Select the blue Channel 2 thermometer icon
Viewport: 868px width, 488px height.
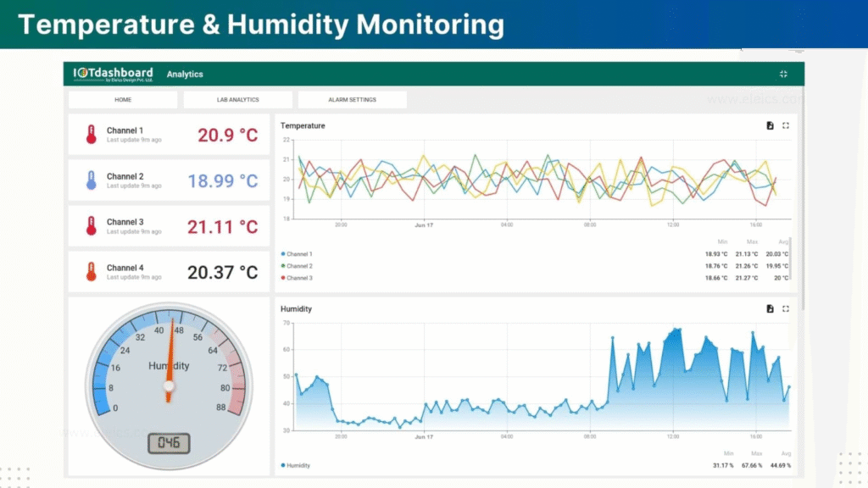pos(92,179)
